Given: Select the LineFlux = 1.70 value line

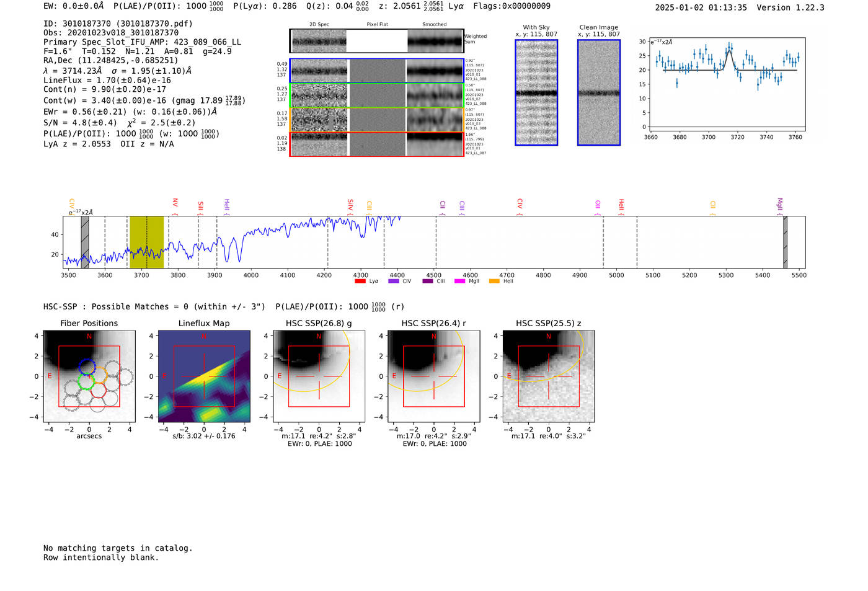Looking at the screenshot, I should coord(107,80).
